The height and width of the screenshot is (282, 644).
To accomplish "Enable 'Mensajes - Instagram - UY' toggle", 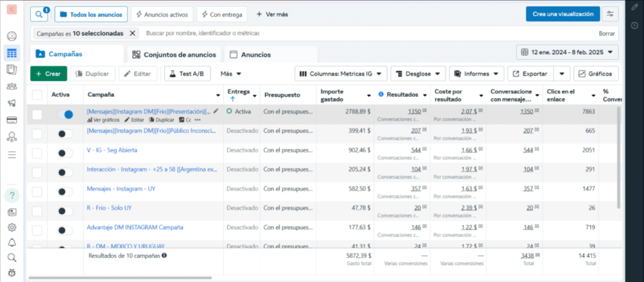I will click(65, 191).
